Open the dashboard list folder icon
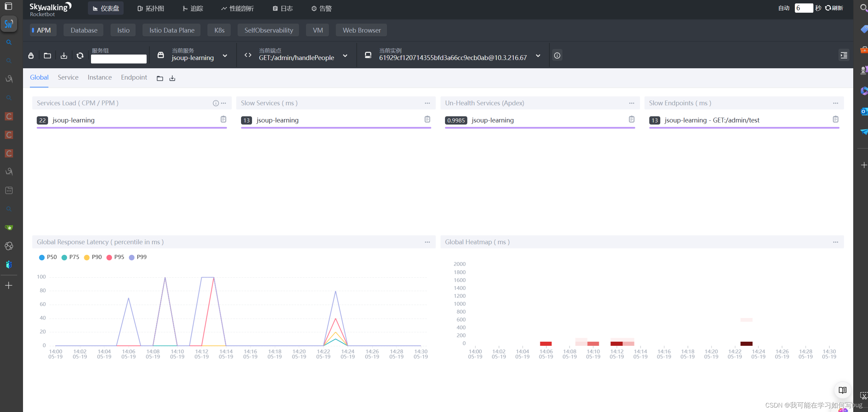 47,55
